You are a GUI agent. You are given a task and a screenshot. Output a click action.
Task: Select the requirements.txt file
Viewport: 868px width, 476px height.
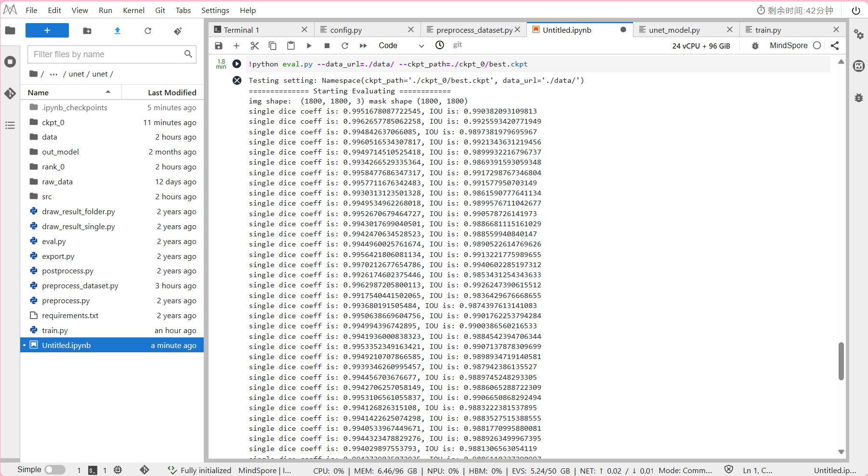tap(112, 315)
